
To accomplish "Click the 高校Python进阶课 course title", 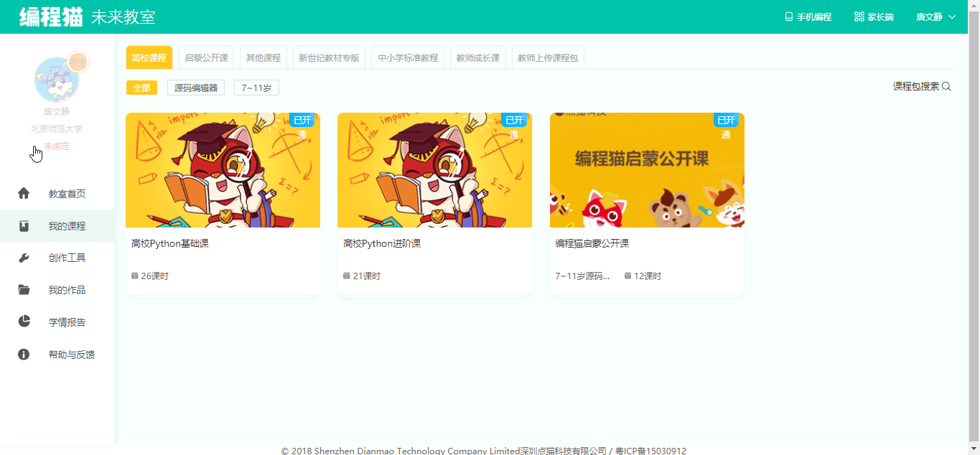I will coord(382,244).
